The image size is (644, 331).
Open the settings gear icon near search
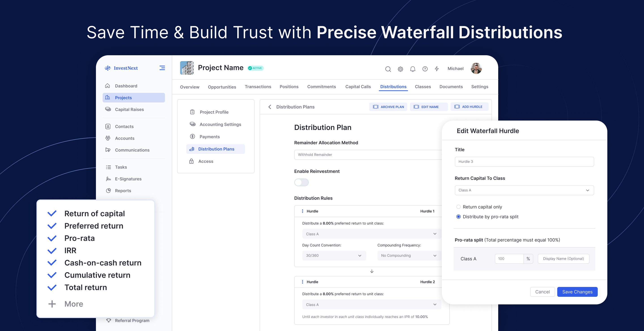(x=400, y=69)
